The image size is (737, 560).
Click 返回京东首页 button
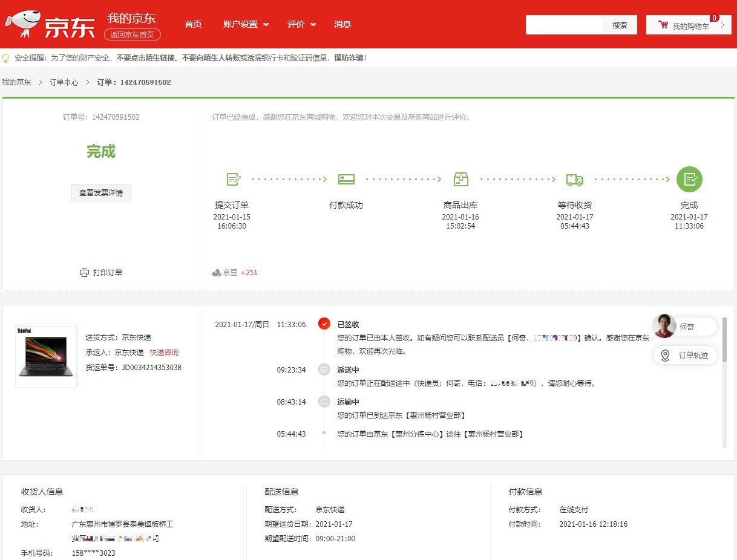tap(133, 34)
